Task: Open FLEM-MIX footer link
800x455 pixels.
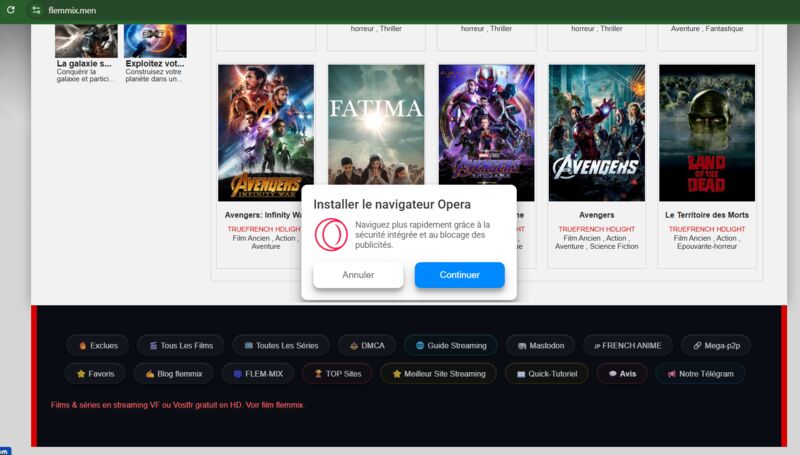Action: (x=258, y=373)
